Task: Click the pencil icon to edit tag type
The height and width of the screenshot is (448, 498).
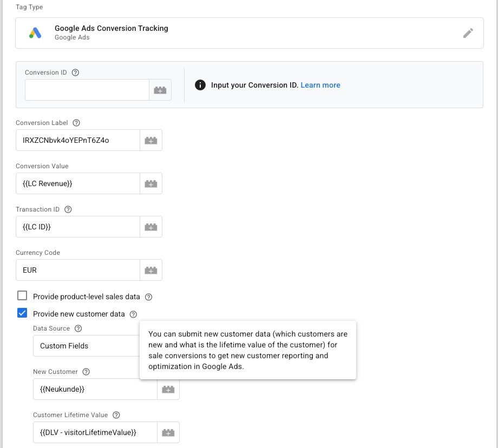Action: point(468,33)
